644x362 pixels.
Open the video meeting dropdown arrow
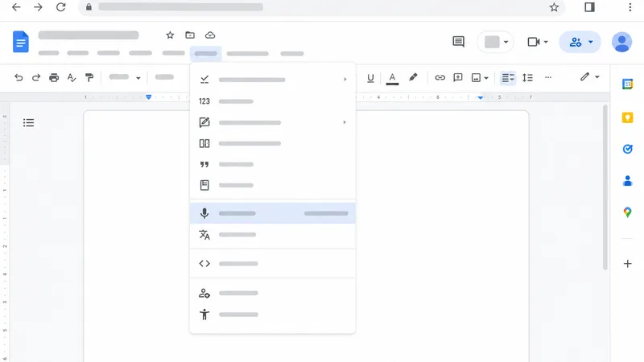coord(546,42)
